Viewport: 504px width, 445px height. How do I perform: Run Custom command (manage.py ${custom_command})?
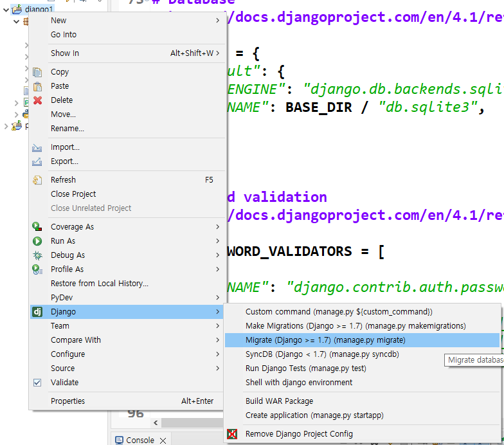tap(363, 311)
